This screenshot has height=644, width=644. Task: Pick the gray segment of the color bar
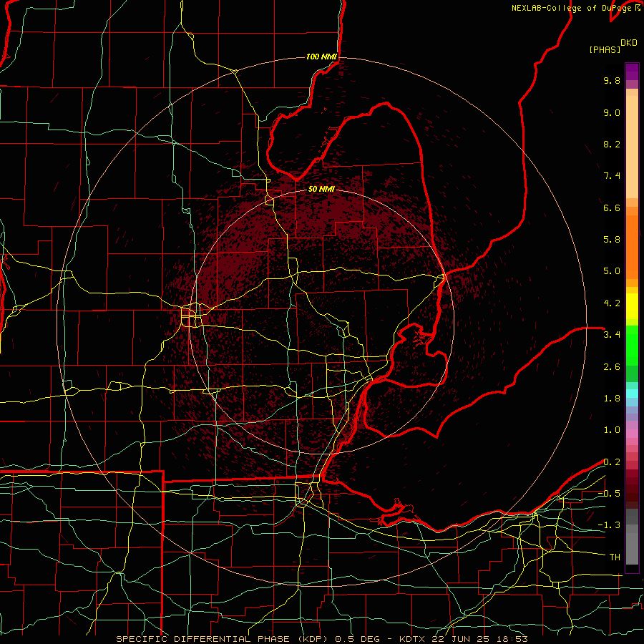[x=632, y=538]
